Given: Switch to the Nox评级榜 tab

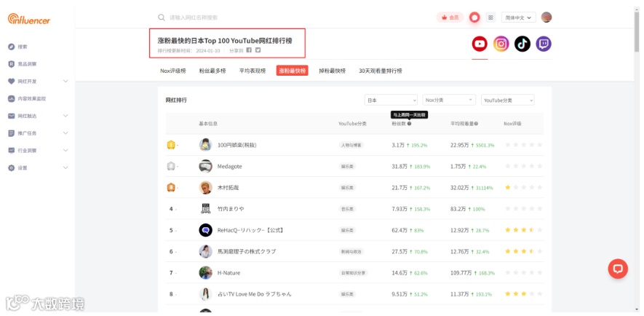Looking at the screenshot, I should (x=173, y=71).
